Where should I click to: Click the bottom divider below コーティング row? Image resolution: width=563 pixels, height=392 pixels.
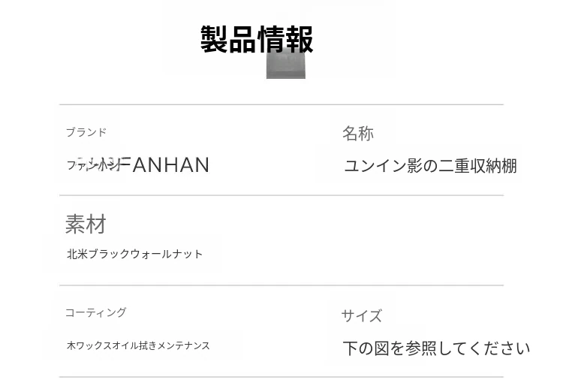point(281,377)
